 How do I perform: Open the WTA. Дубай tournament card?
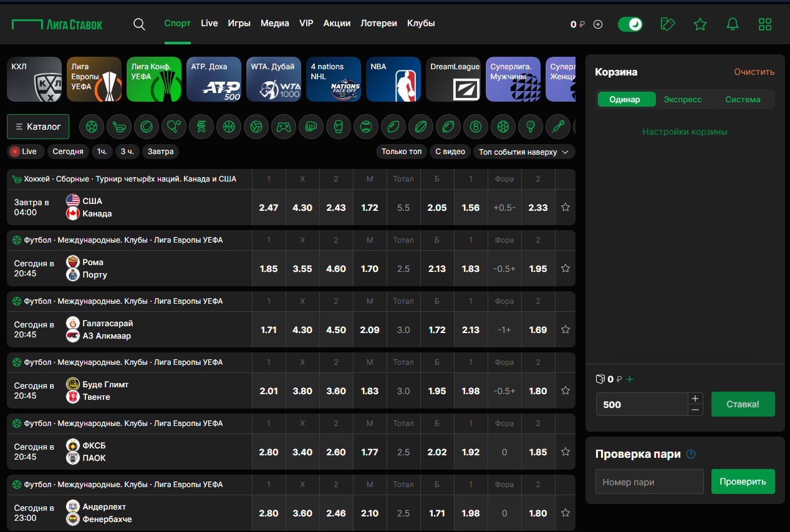[x=274, y=79]
